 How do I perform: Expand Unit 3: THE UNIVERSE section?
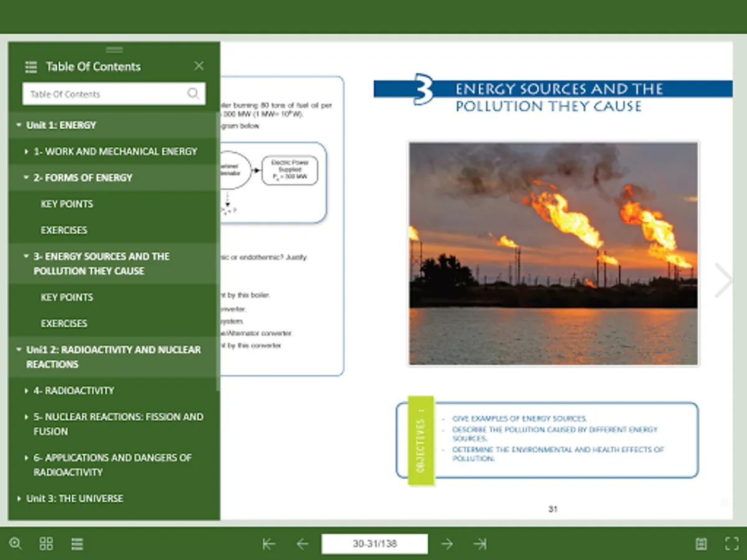19,498
